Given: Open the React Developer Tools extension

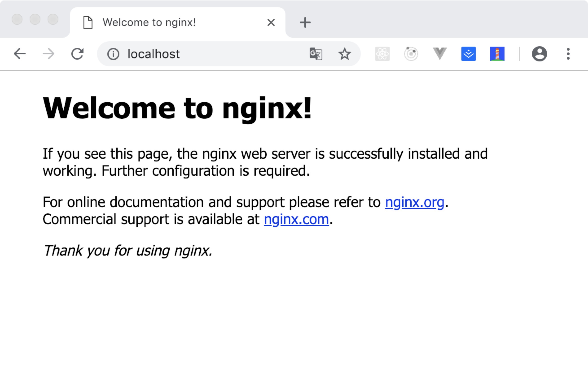Looking at the screenshot, I should (382, 54).
